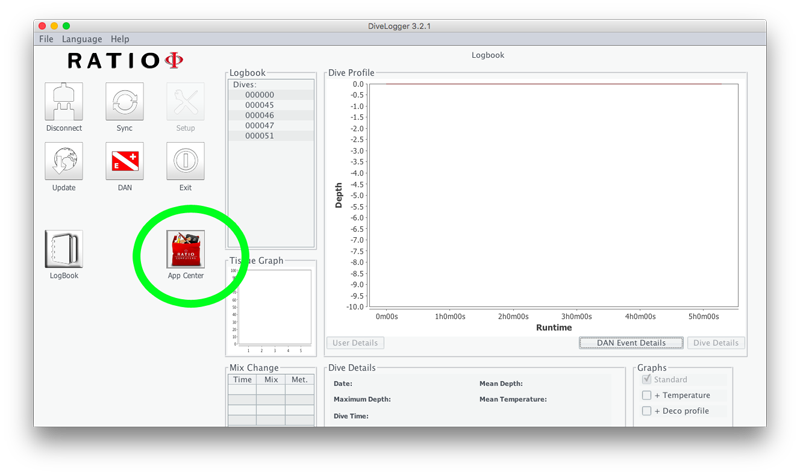Open the Language menu
800x475 pixels.
pos(82,39)
